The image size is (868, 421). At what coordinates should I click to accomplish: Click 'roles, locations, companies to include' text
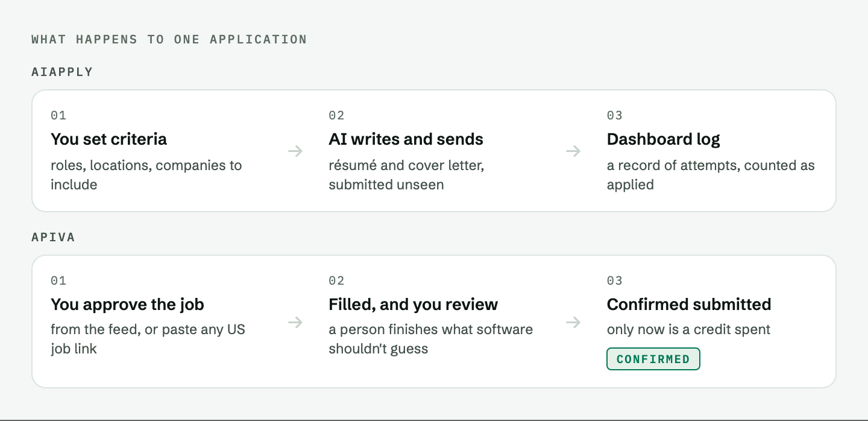tap(146, 175)
